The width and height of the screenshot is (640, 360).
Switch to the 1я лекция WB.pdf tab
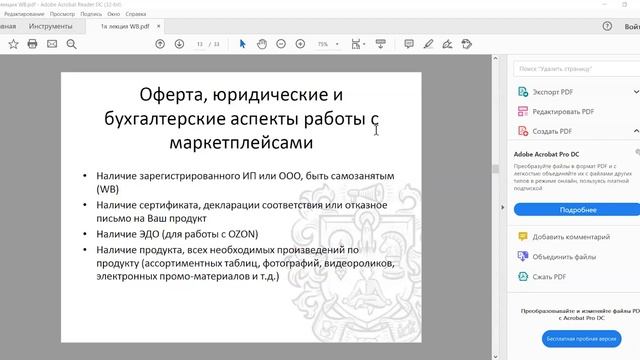click(125, 26)
